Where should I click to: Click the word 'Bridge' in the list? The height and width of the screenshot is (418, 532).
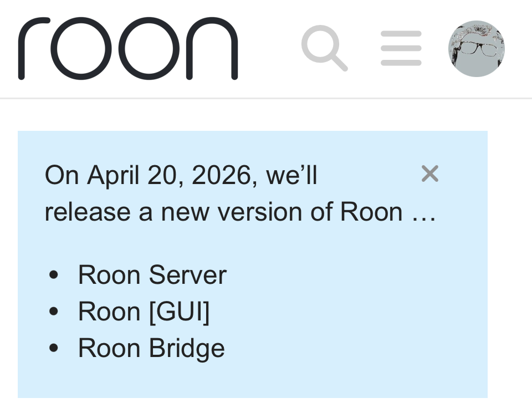tap(187, 349)
